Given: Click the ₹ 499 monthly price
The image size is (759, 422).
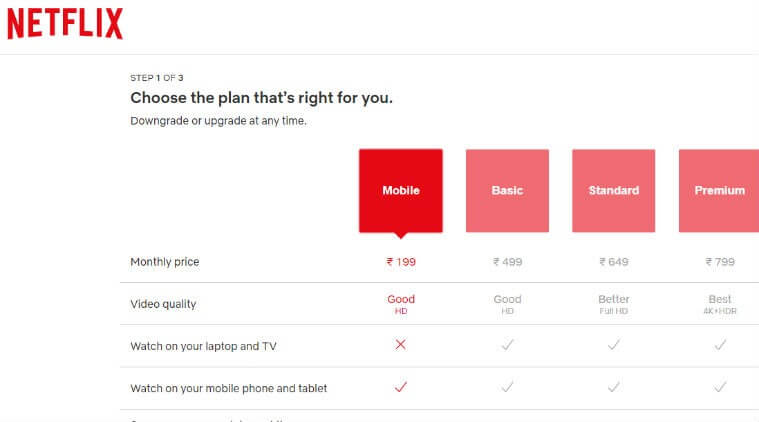Looking at the screenshot, I should point(507,262).
